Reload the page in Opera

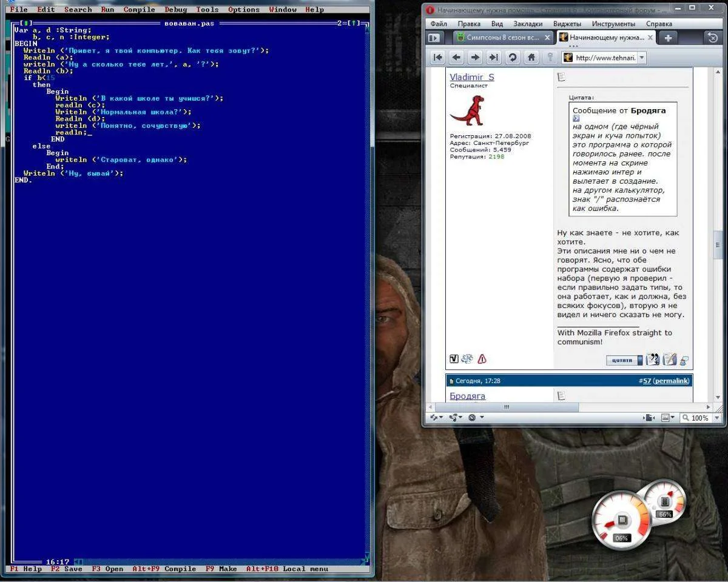(x=513, y=58)
